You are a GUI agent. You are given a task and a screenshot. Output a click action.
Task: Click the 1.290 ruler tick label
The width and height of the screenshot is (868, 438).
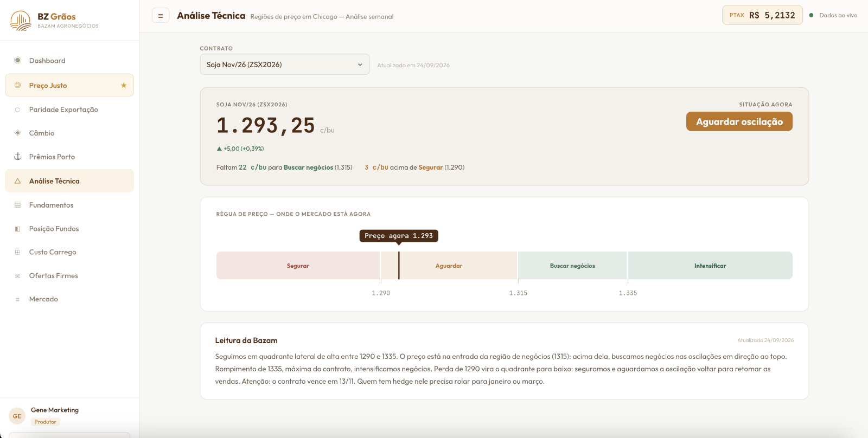(x=381, y=293)
